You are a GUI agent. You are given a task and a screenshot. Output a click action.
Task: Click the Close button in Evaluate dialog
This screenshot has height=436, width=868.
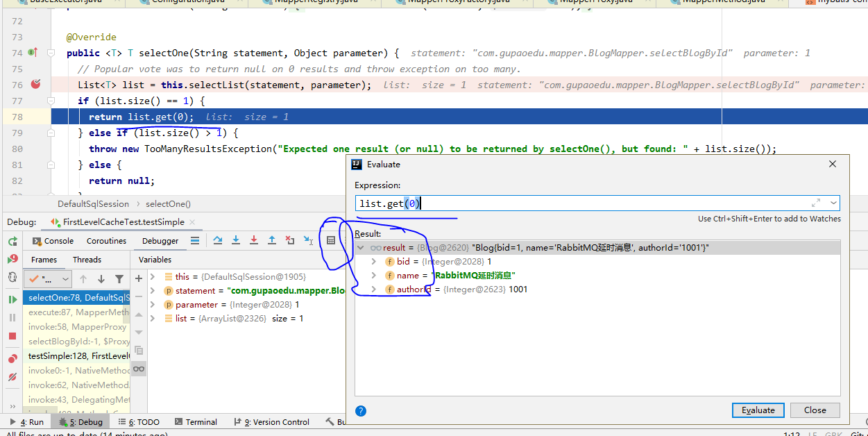(x=815, y=410)
